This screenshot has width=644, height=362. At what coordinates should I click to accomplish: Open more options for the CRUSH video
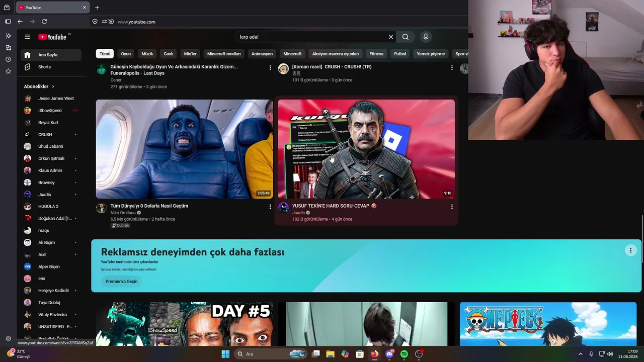452,67
